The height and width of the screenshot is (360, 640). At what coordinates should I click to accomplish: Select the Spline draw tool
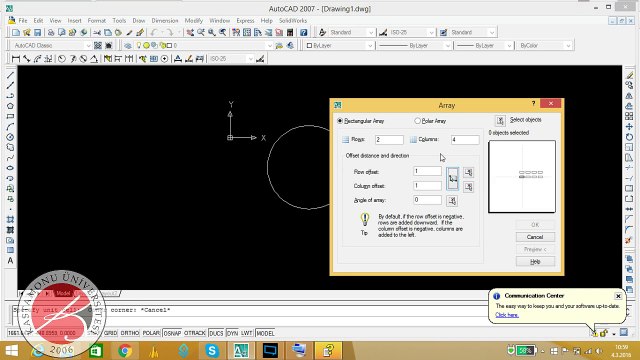[10, 158]
